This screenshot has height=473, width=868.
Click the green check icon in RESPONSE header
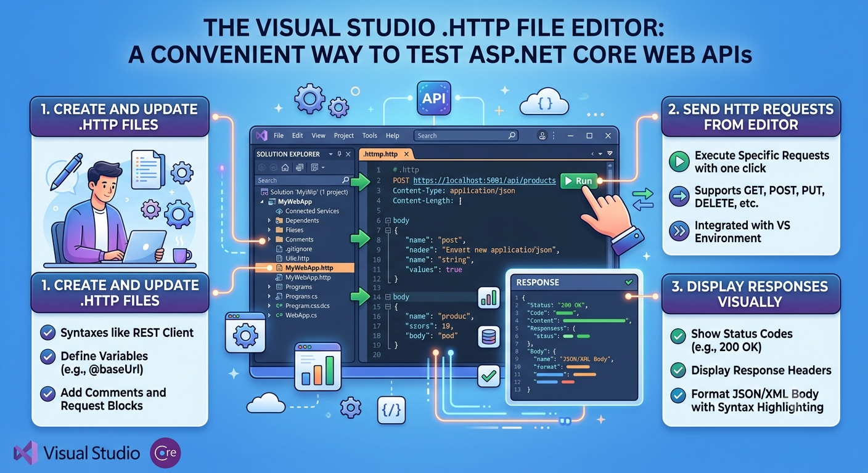tap(629, 282)
